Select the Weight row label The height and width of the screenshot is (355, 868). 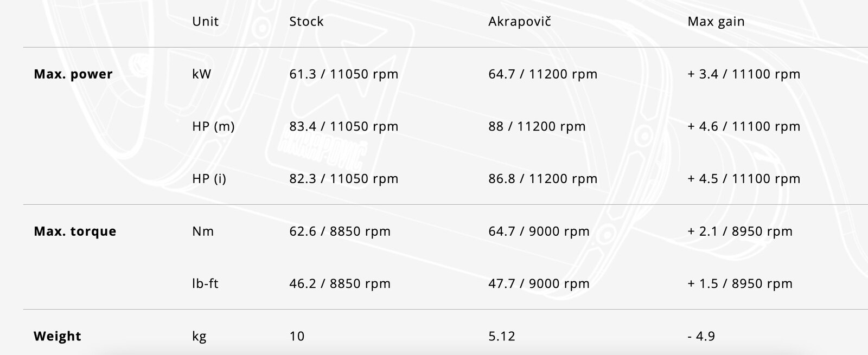57,336
